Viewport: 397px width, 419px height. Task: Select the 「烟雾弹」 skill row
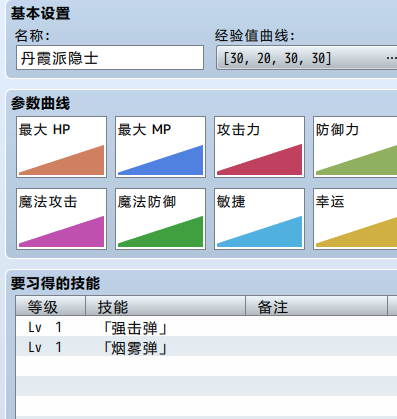[206, 346]
